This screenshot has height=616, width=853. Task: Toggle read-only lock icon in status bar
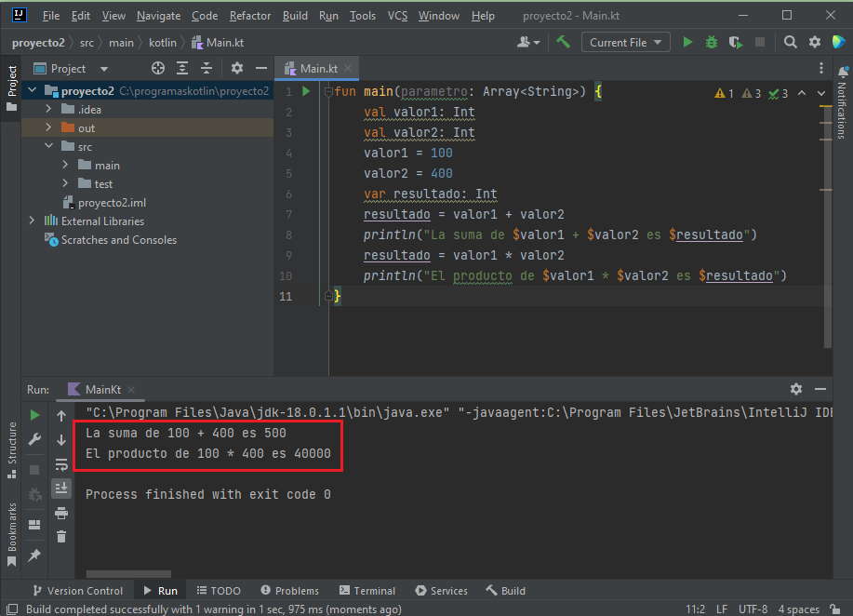pos(835,609)
